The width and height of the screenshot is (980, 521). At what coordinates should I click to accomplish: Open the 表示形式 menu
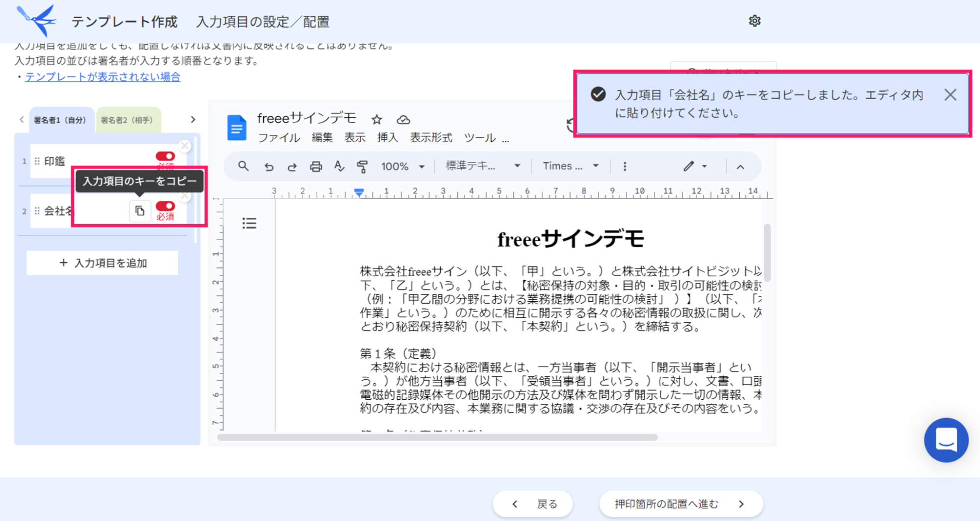[x=431, y=138]
